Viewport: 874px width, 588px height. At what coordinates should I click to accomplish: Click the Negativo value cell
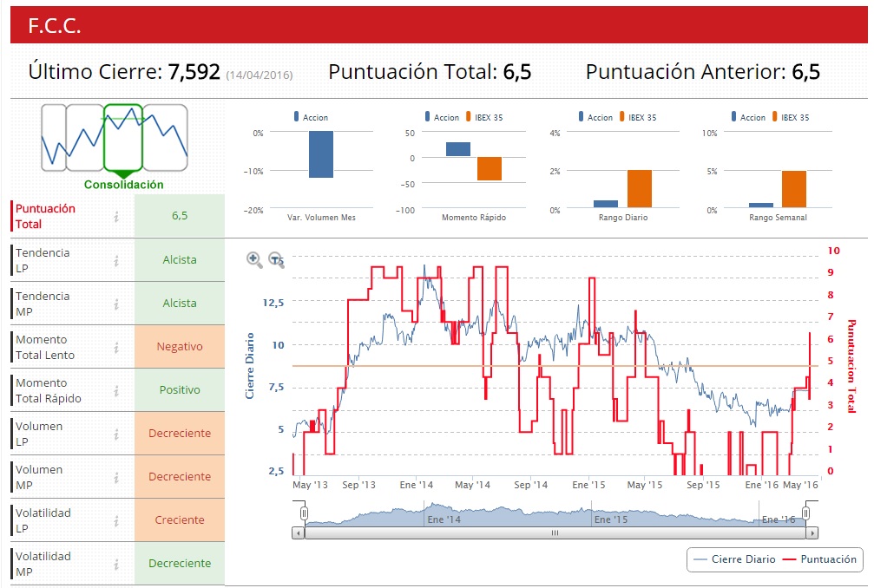[180, 346]
